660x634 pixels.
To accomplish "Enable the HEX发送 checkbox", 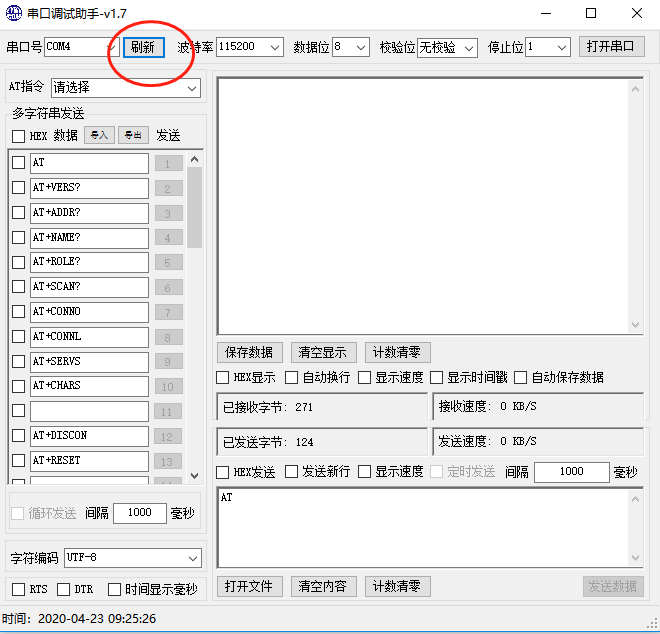I will click(x=223, y=472).
